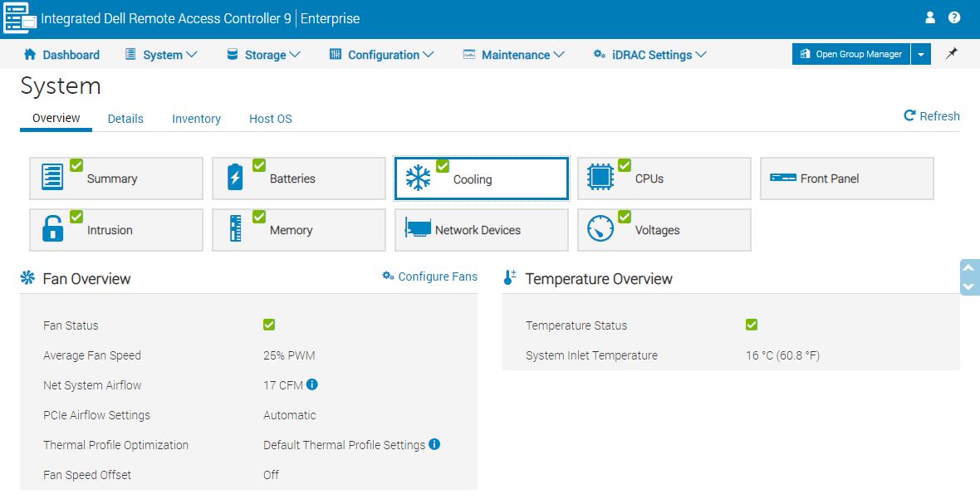980x504 pixels.
Task: Click the user profile icon
Action: tap(930, 17)
